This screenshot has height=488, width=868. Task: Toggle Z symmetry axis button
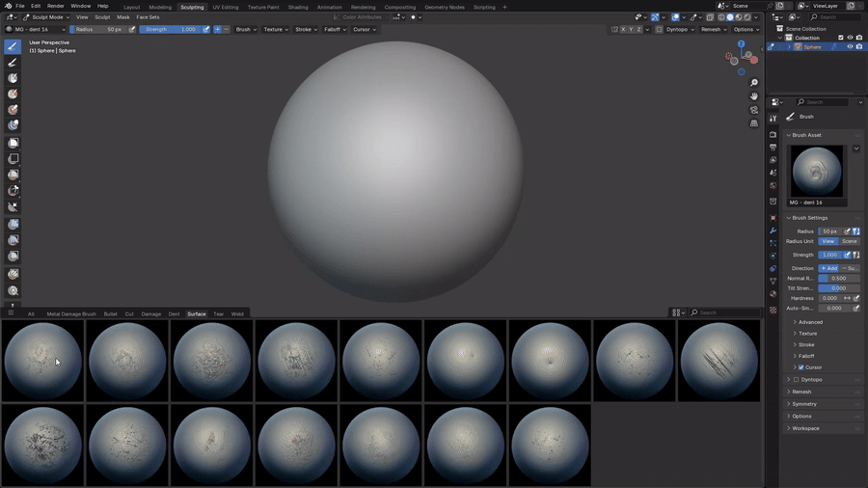(x=638, y=29)
